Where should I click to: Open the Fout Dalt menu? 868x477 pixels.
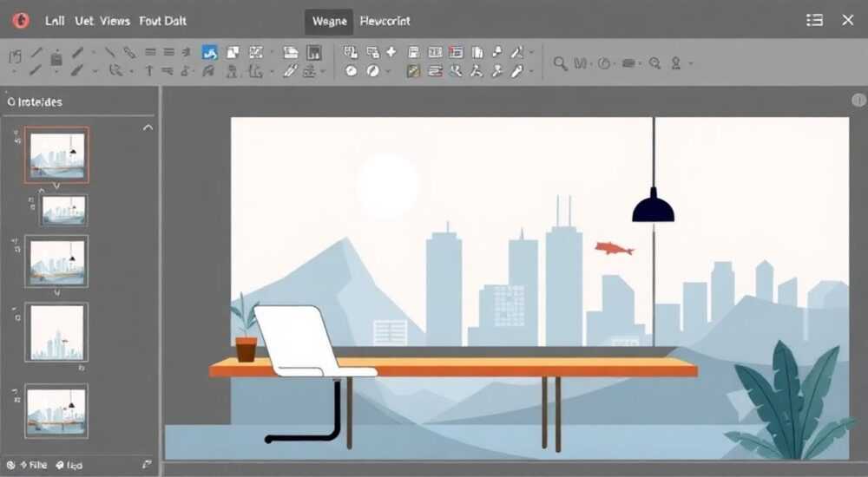tap(163, 21)
